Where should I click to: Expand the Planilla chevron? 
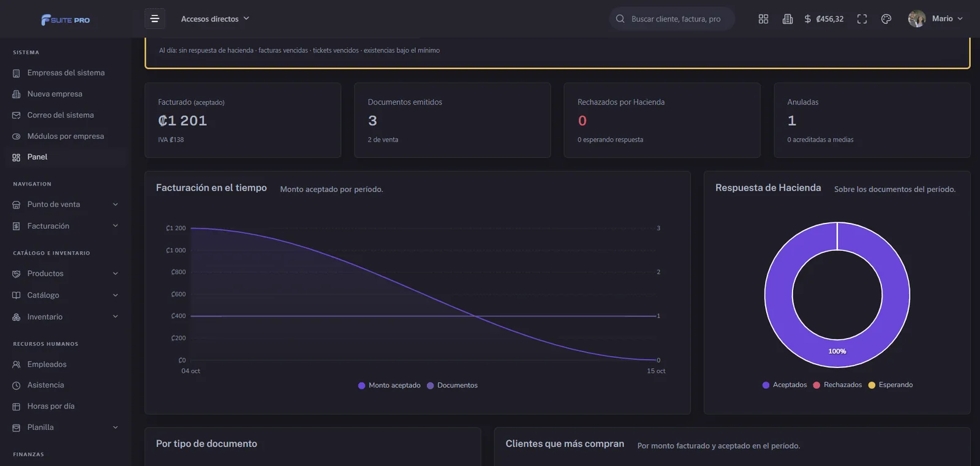click(x=115, y=427)
